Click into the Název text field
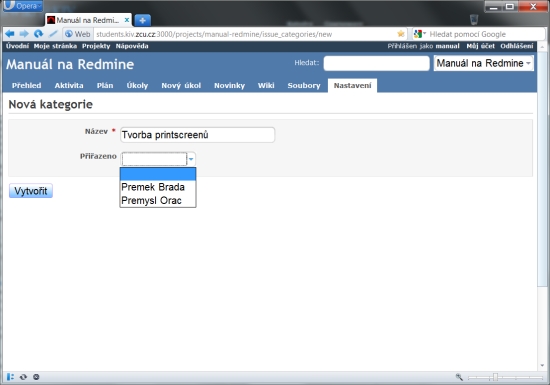The image size is (550, 385). tap(197, 135)
